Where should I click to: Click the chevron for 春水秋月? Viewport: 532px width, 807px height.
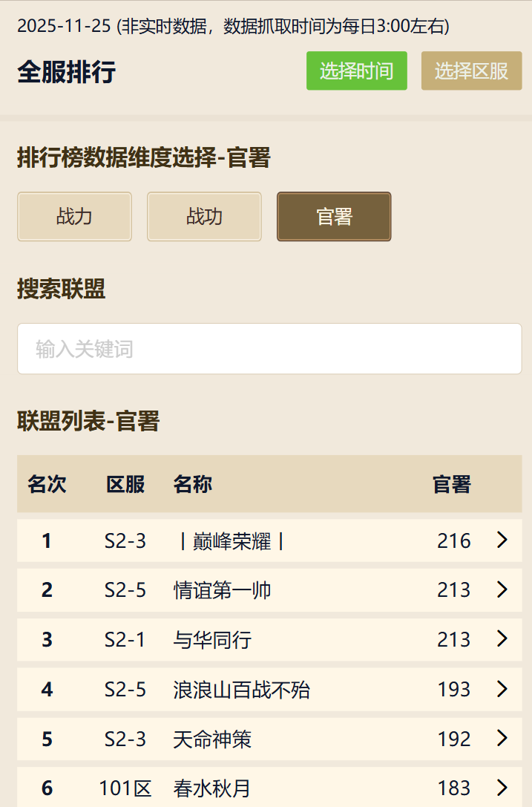pos(502,788)
